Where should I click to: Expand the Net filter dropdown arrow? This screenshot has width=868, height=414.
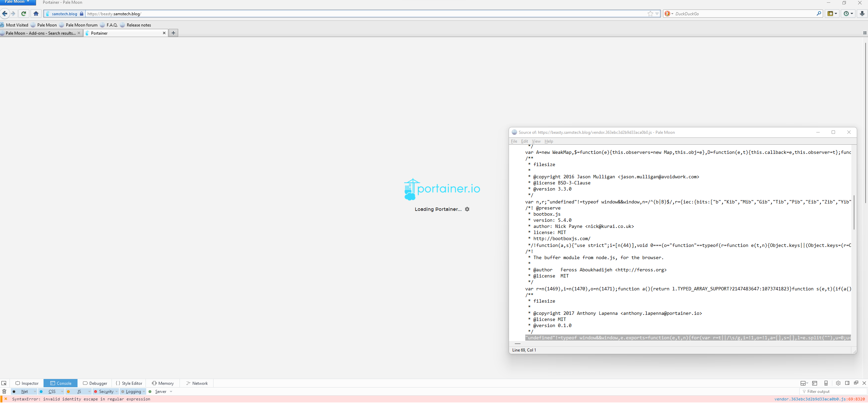35,392
